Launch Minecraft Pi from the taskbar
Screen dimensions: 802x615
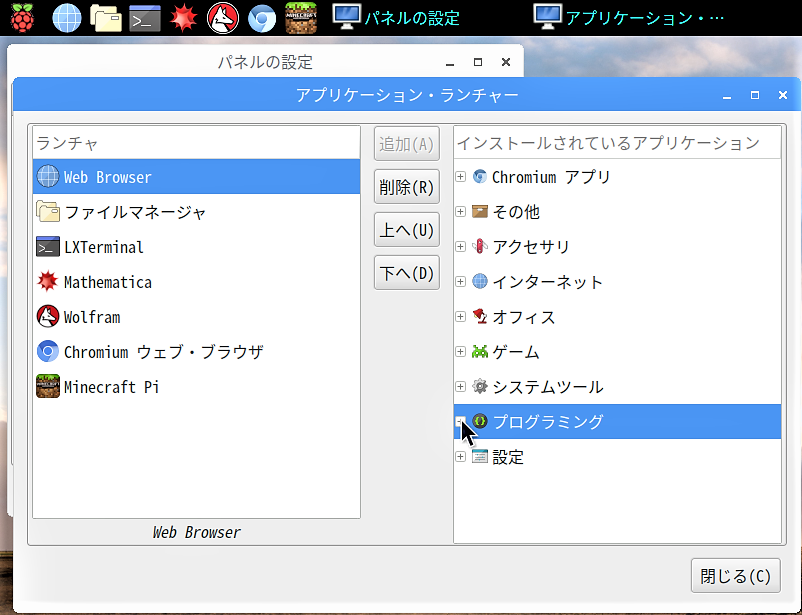(301, 18)
